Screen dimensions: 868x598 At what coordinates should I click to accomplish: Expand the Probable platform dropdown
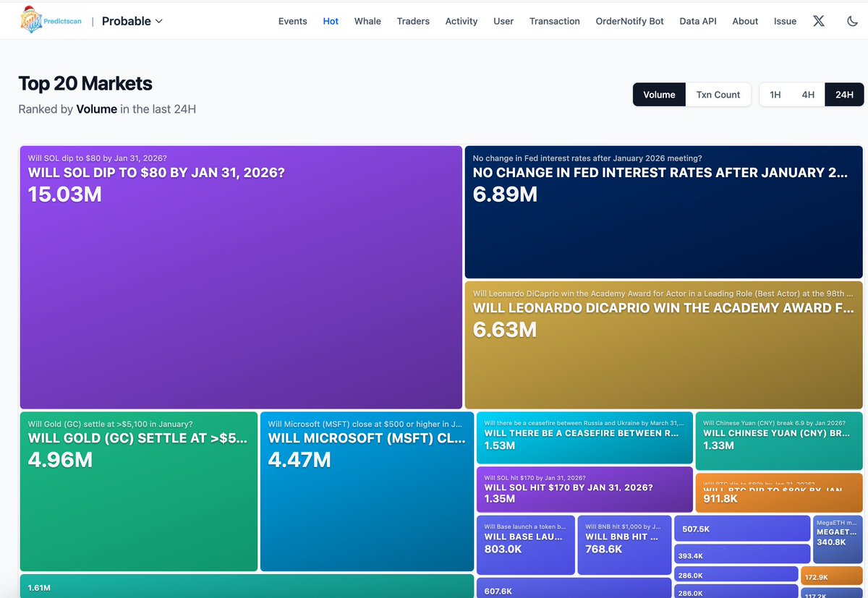coord(132,21)
